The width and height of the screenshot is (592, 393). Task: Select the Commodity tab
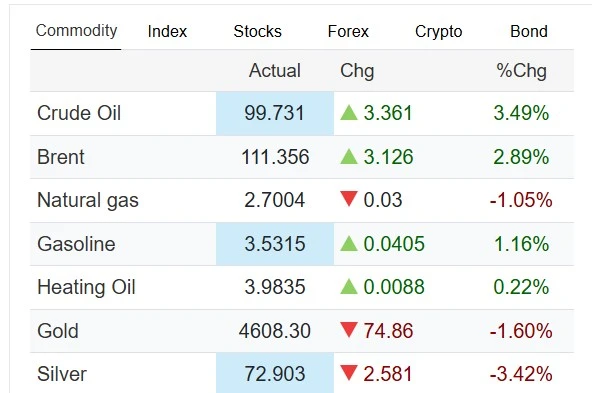tap(76, 31)
